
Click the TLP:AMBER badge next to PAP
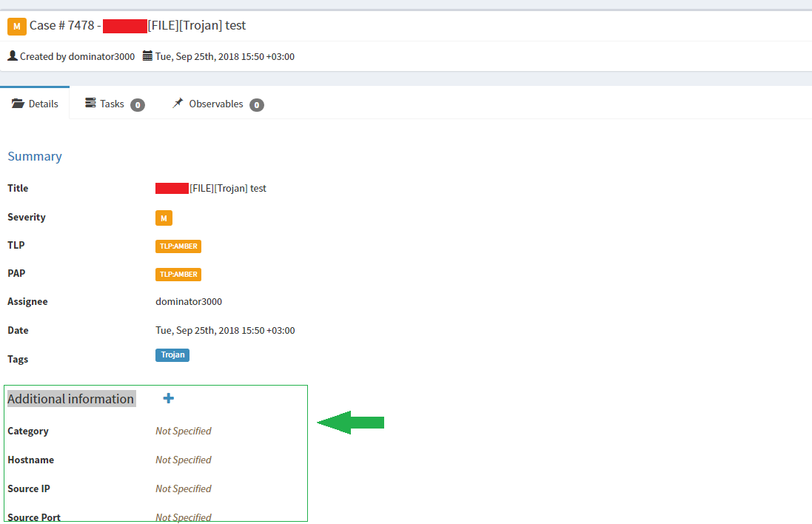(x=178, y=274)
